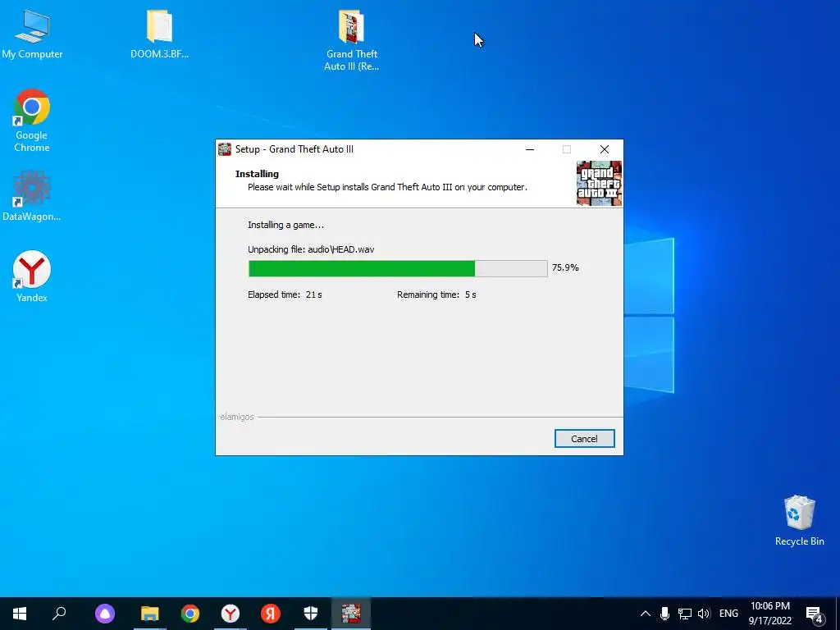Click the microphone tray icon
This screenshot has width=840, height=630.
[x=664, y=614]
